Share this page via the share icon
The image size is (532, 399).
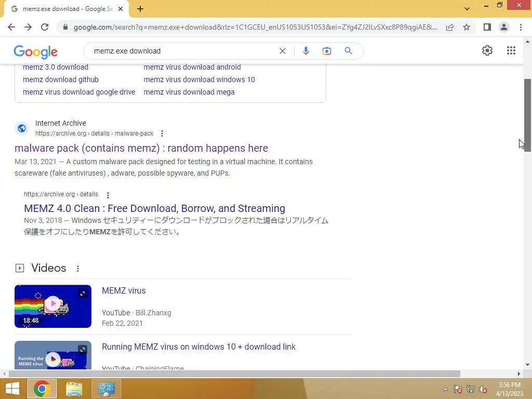point(450,27)
